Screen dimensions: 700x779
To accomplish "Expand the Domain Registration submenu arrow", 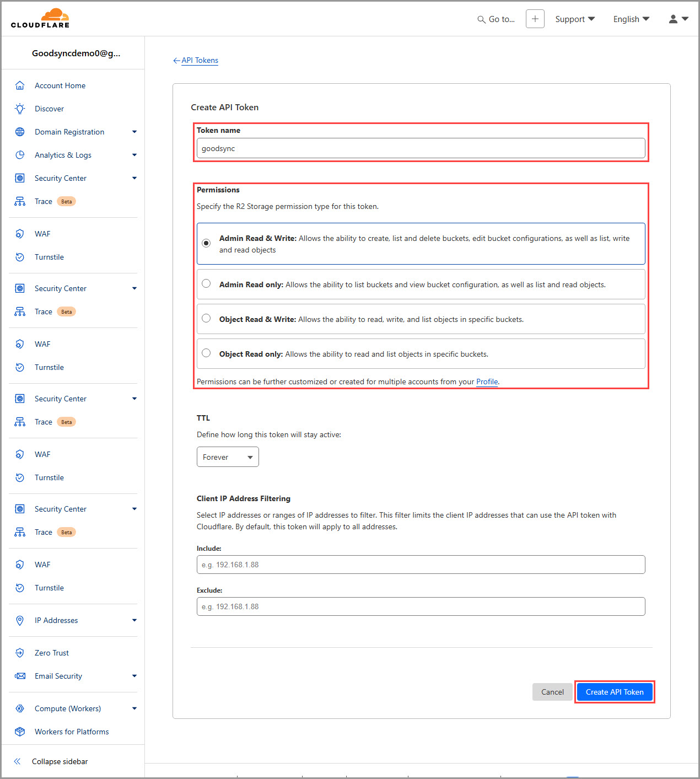I will 134,132.
